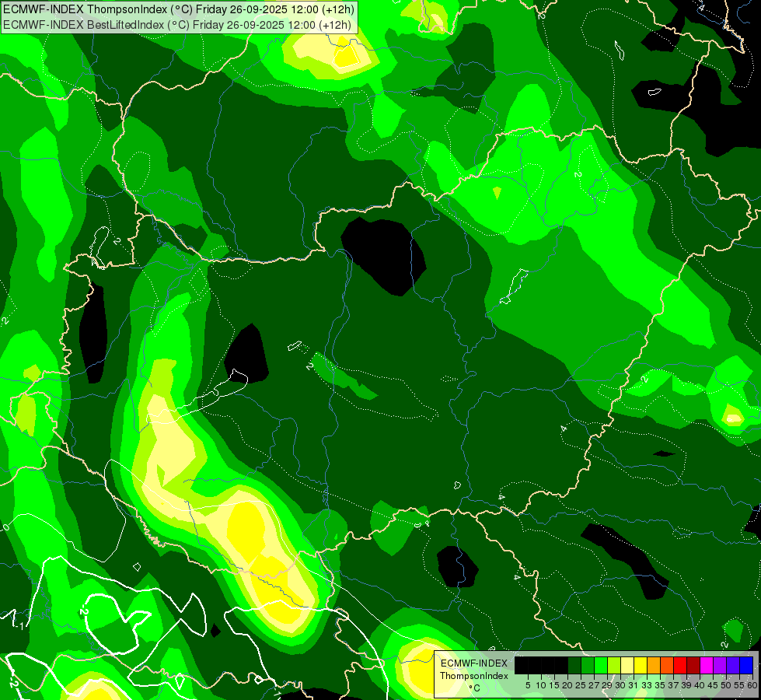Viewport: 761px width, 700px height.
Task: Select the orange-red 35–37 legend swatch
Action: tap(667, 666)
